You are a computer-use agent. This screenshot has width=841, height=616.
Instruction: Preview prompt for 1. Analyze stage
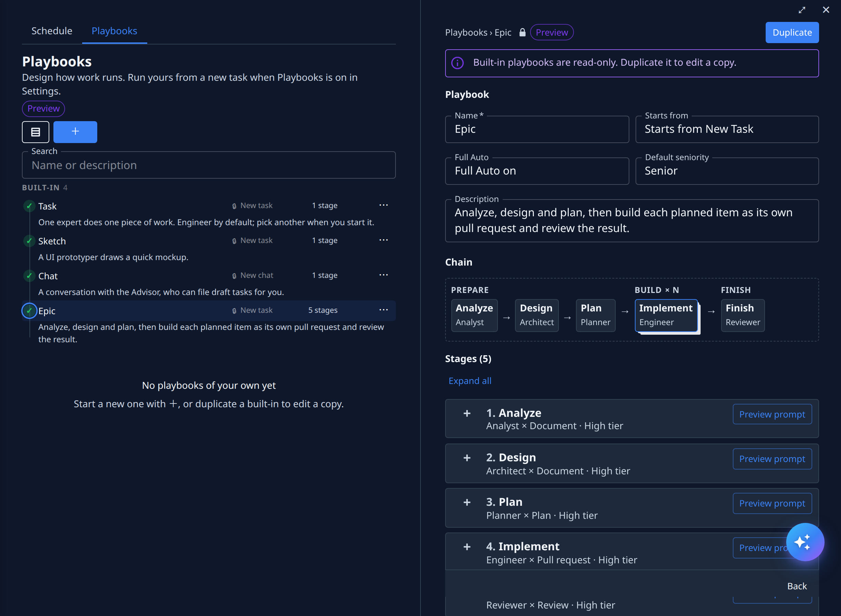click(772, 414)
